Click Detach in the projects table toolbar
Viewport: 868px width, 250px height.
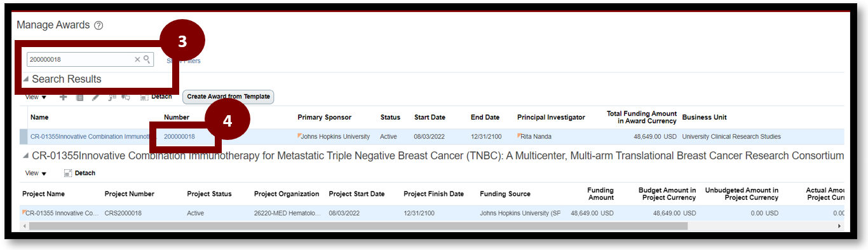[x=79, y=173]
